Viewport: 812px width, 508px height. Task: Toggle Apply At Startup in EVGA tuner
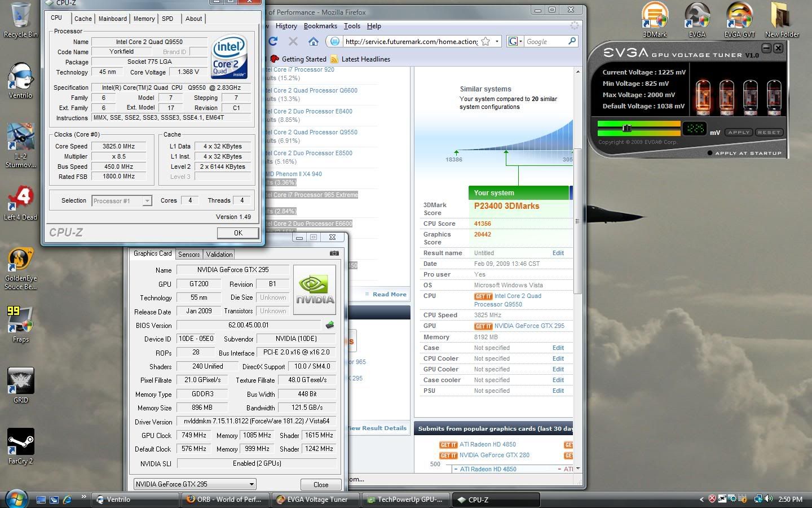click(710, 153)
